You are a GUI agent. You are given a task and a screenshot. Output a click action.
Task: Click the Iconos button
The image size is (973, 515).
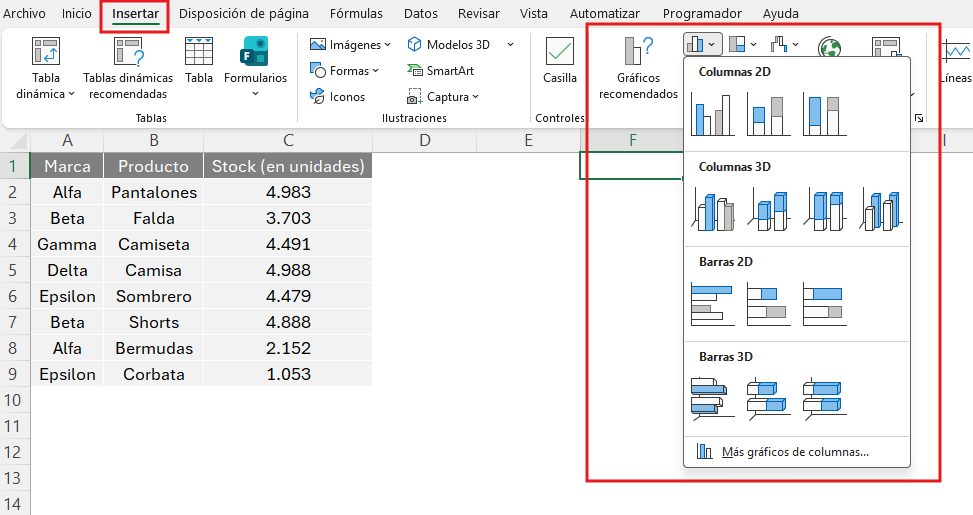point(338,97)
